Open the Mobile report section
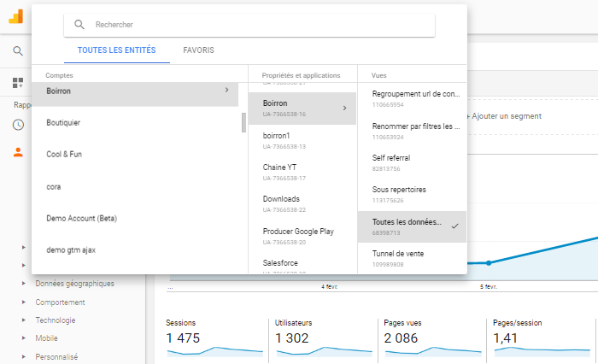The height and width of the screenshot is (364, 598). click(46, 338)
